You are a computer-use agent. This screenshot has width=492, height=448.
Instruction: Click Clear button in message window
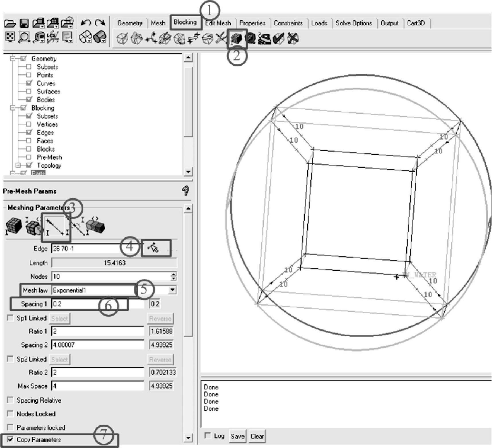click(x=257, y=436)
